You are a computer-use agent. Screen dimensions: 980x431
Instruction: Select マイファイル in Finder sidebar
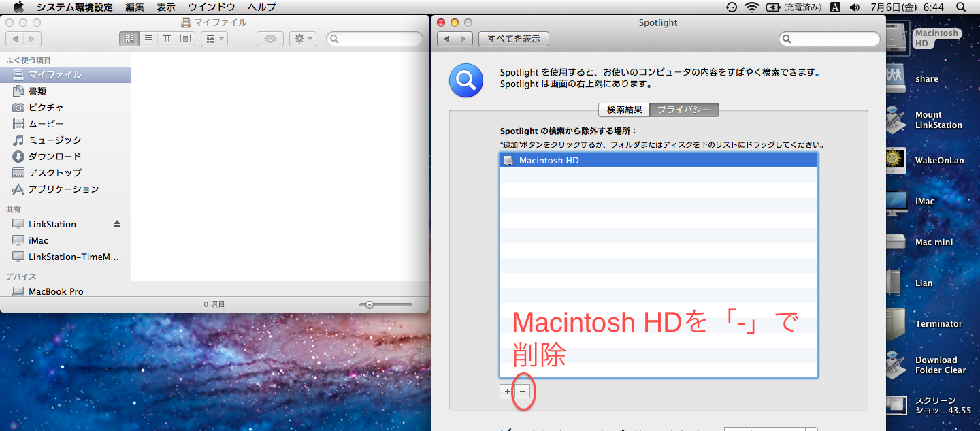(65, 75)
